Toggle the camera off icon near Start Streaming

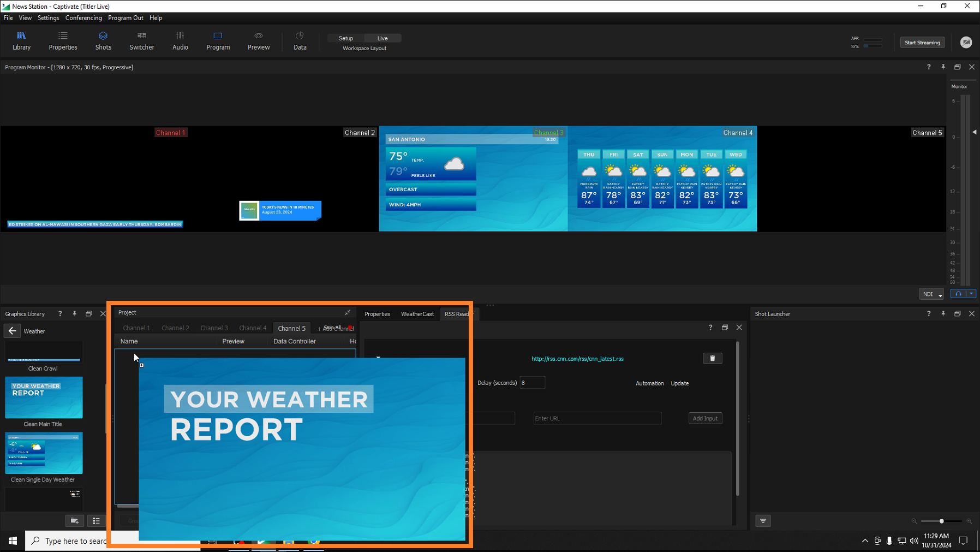coord(966,43)
